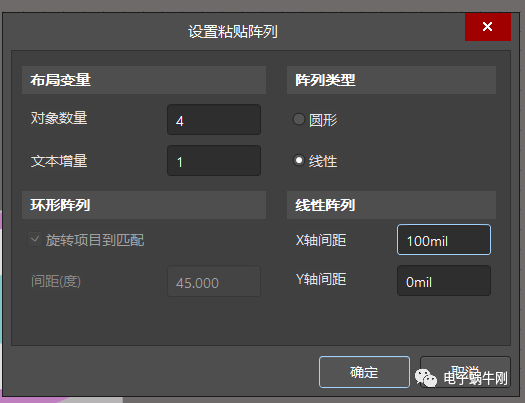Toggle the 旋转项目到匹配 checkbox
The height and width of the screenshot is (403, 525).
click(35, 239)
